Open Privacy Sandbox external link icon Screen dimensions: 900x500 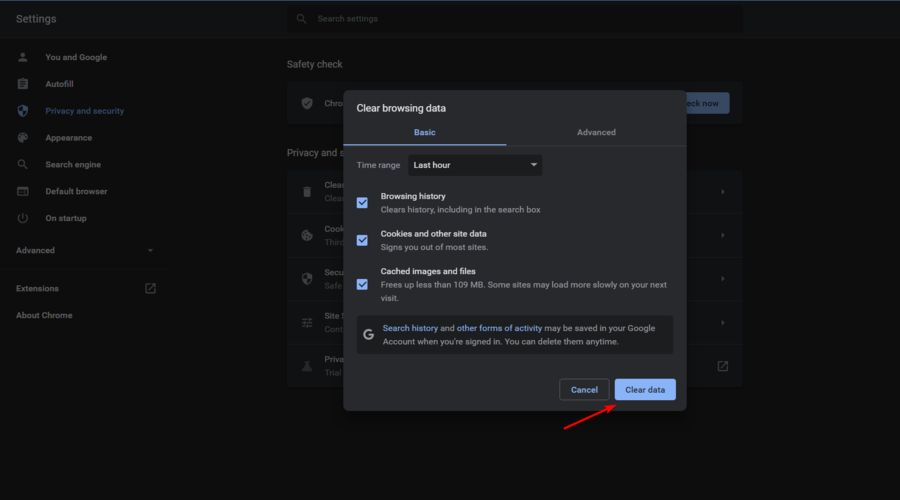tap(723, 366)
